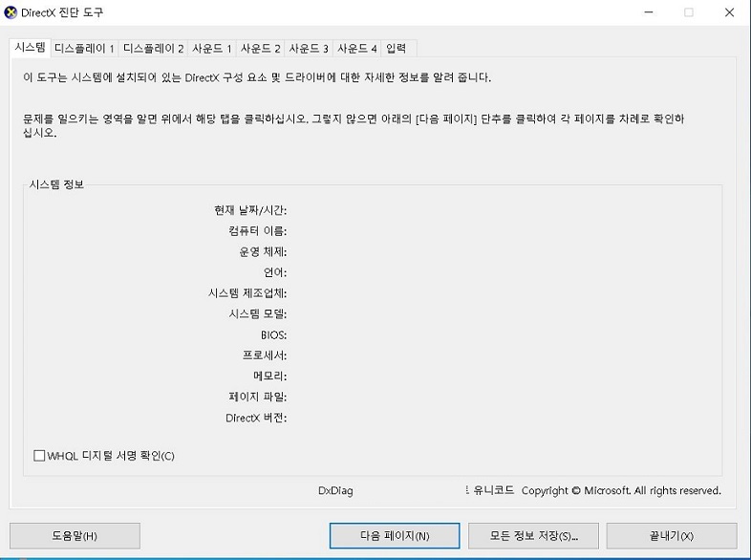Click 모든 정보 저장(S)... button

[533, 535]
